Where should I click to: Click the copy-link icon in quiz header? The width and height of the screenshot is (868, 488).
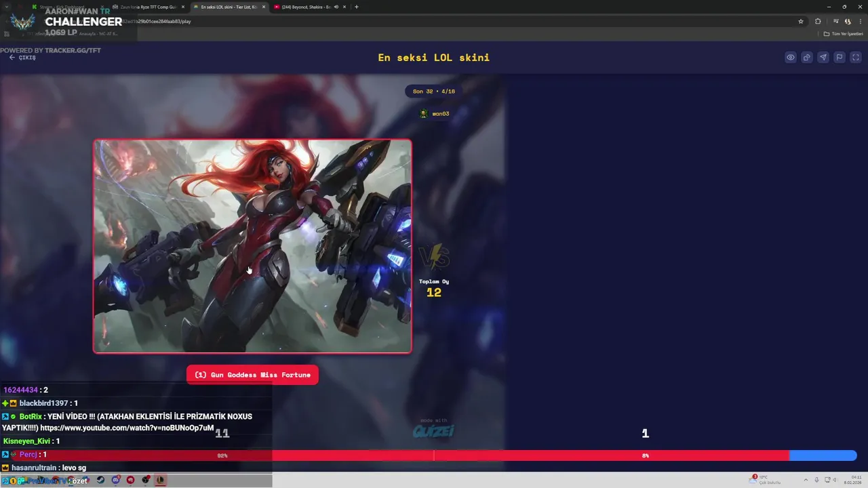pos(807,58)
